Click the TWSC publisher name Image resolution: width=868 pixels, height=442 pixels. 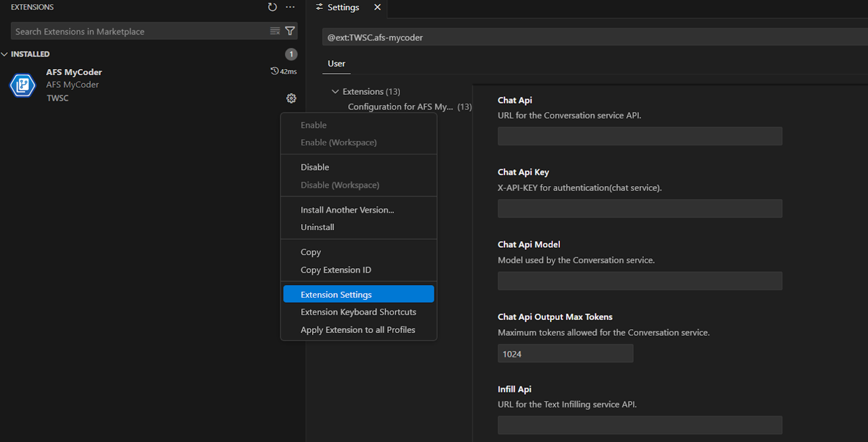58,98
